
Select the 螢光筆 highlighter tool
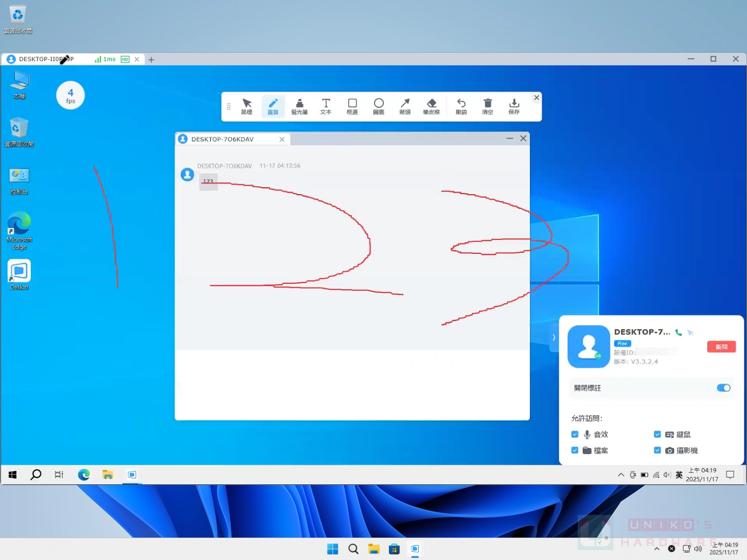[x=299, y=106]
